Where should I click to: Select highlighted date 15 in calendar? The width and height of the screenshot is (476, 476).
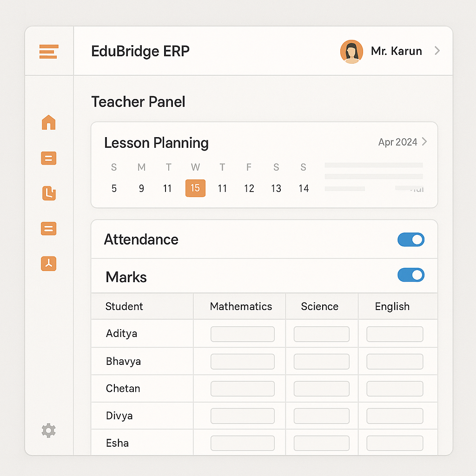195,188
